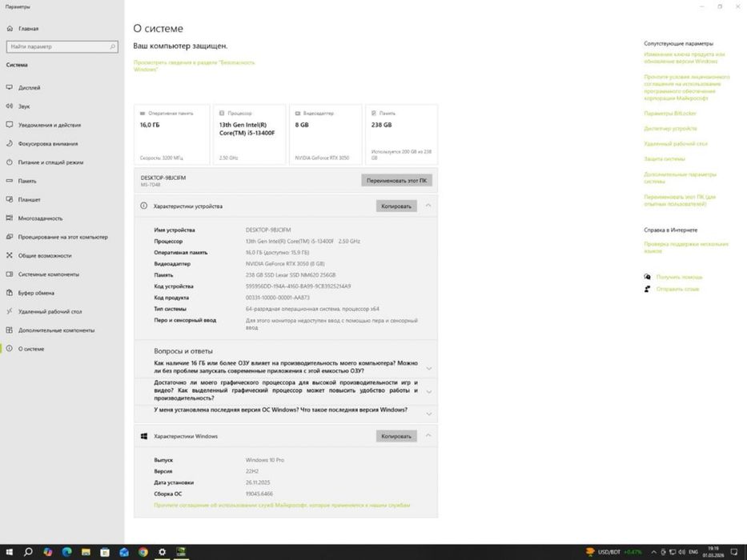Click the Память 238 GB card
Viewport: 747px width, 560px height.
402,134
